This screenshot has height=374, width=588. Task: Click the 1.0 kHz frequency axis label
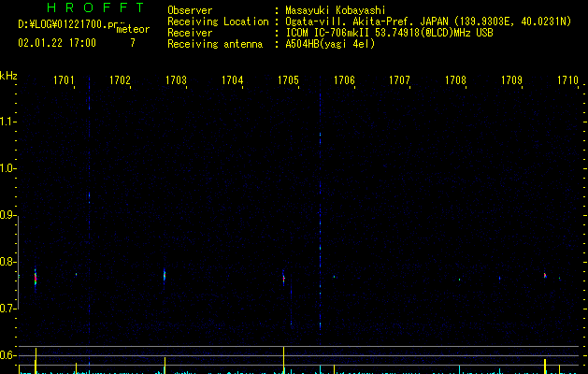[x=7, y=168]
